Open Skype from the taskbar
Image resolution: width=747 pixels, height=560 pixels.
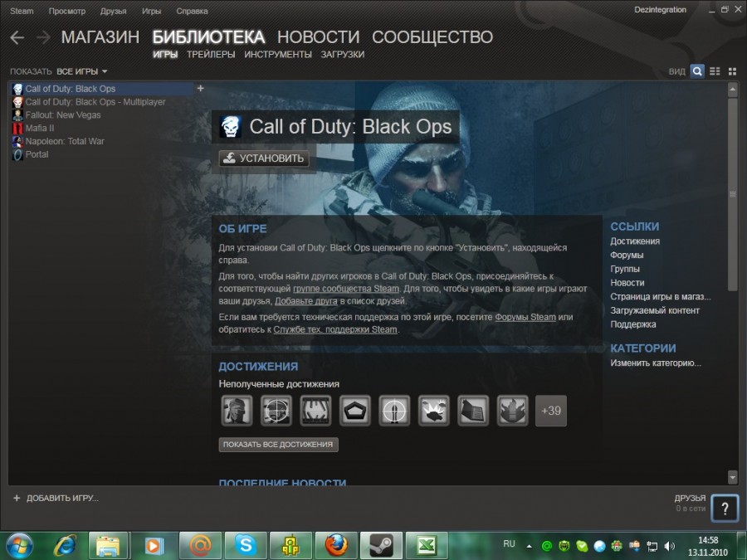(246, 545)
